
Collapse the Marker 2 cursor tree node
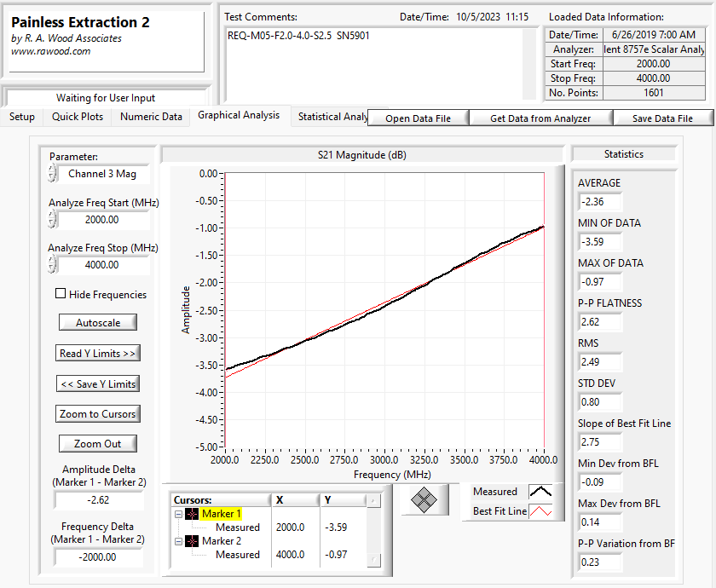click(x=178, y=541)
